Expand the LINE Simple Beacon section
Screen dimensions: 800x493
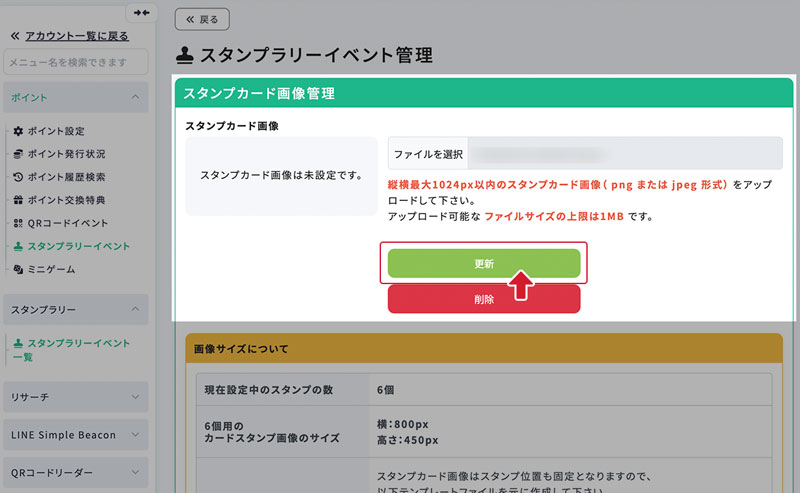point(135,435)
